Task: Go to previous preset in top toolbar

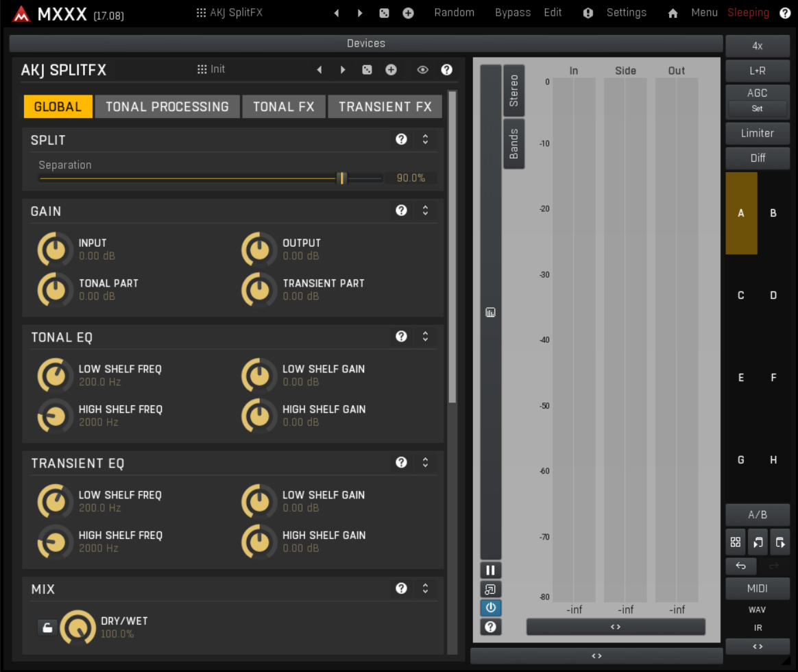Action: [x=337, y=13]
